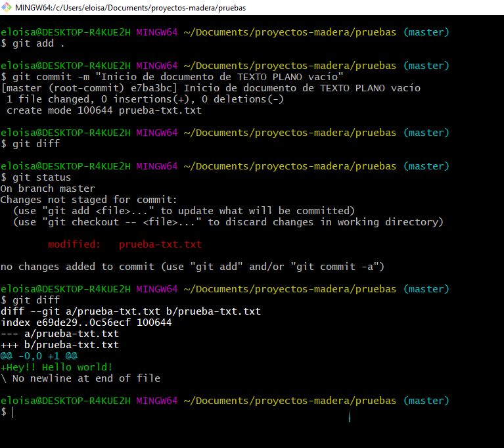Click the git commit -m command line

[x=172, y=77]
